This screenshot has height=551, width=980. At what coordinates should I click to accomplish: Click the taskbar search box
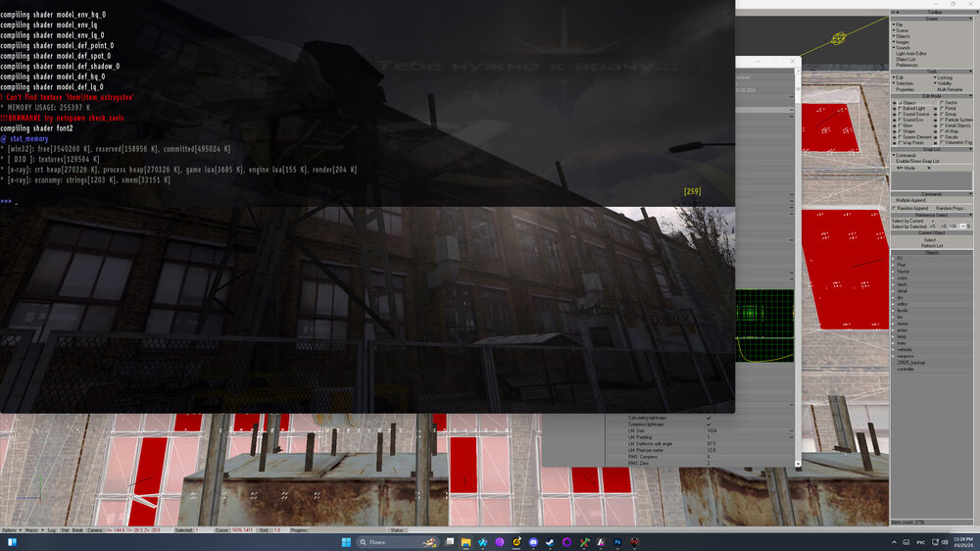click(397, 542)
